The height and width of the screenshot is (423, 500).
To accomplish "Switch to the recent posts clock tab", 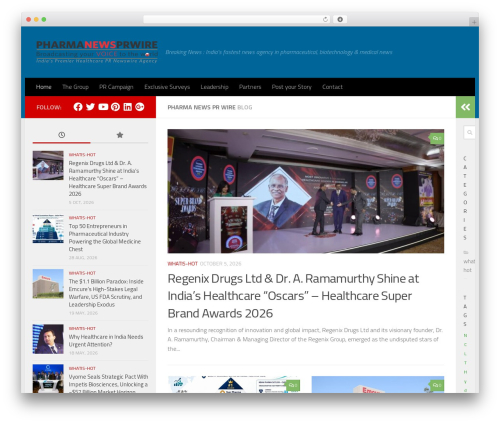I will click(61, 135).
